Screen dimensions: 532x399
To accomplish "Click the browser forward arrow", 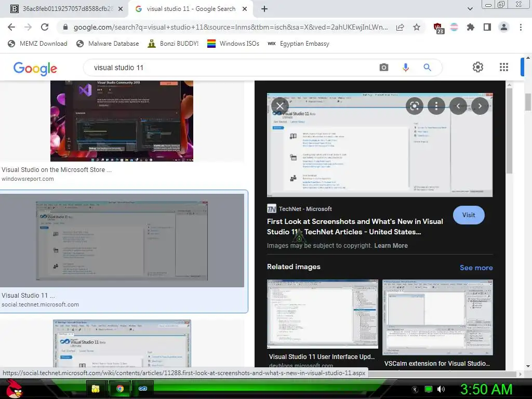I will pos(28,27).
